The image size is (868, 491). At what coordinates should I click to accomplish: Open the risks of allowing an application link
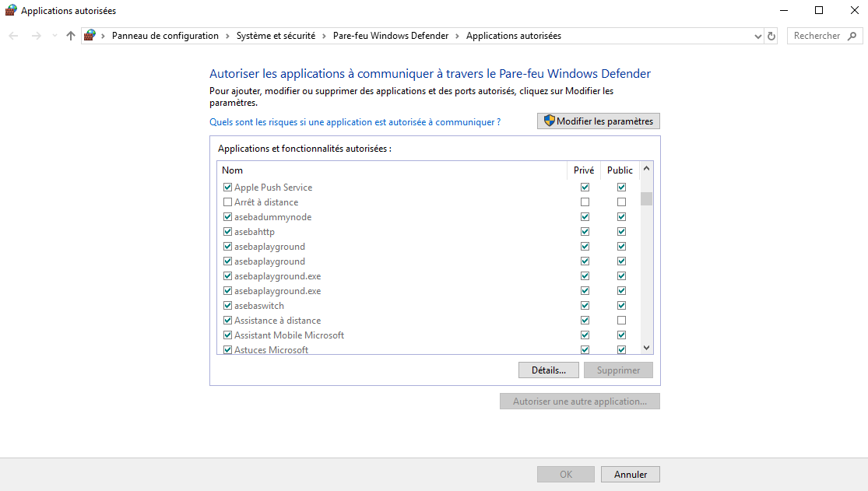point(355,122)
